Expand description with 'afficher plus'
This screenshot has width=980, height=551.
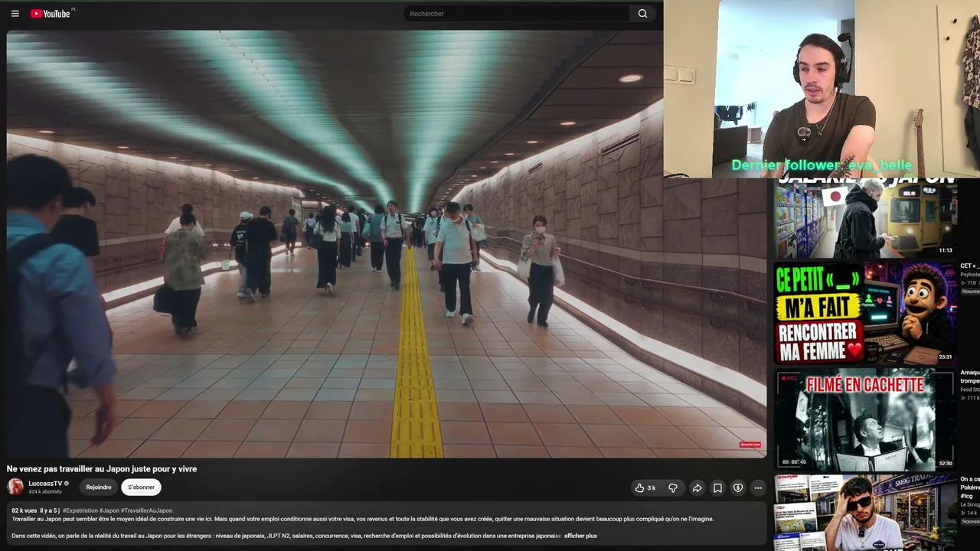tap(580, 536)
